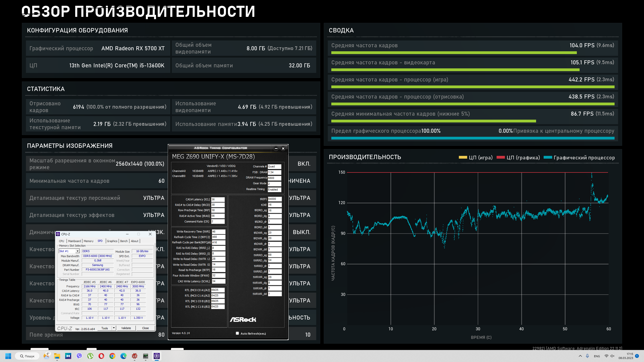
Task: Open the Windows Start menu
Action: click(8, 356)
